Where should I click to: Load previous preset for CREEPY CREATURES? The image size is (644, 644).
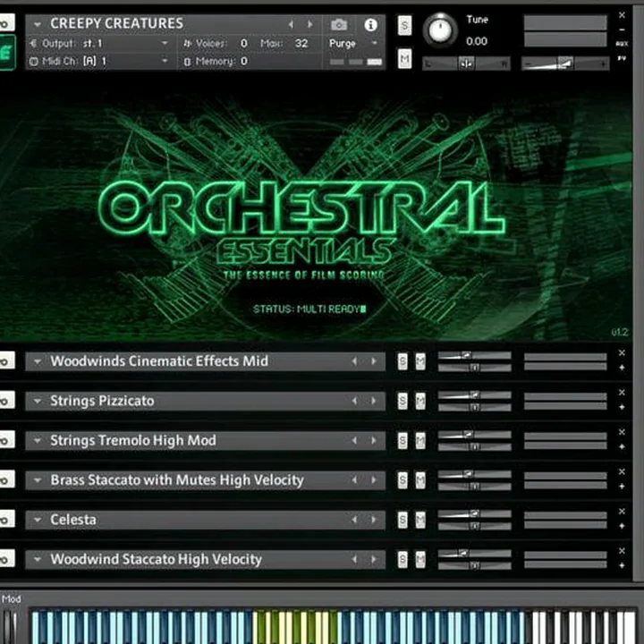(291, 25)
